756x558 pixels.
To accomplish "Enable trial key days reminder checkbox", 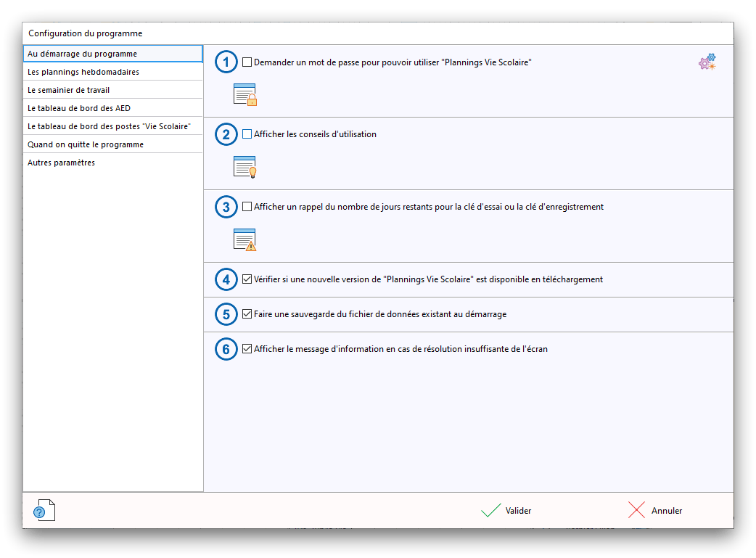I will (x=247, y=207).
